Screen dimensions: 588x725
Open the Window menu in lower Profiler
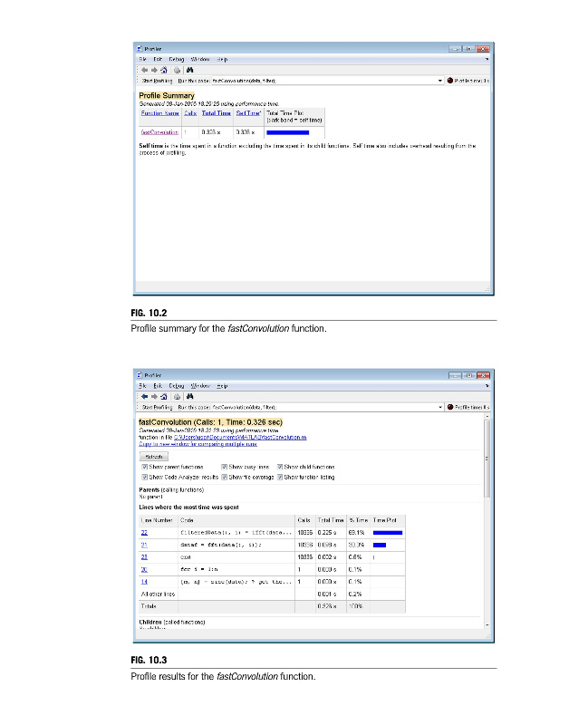[x=199, y=385]
